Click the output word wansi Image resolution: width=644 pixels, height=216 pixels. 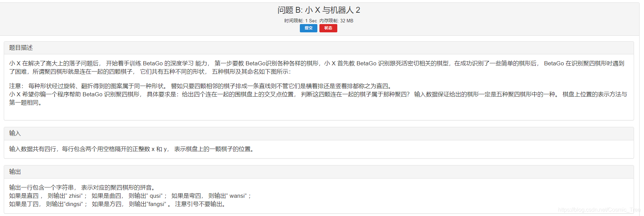(x=237, y=196)
